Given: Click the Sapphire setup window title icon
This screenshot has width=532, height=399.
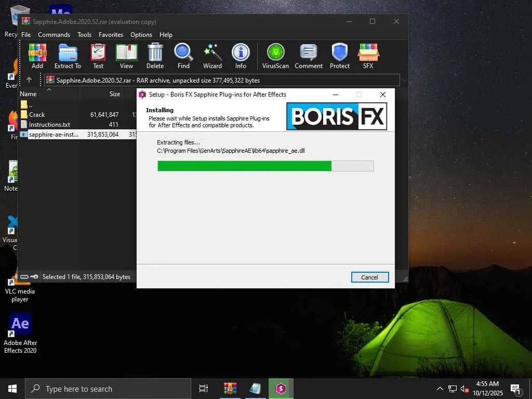Looking at the screenshot, I should click(x=142, y=95).
